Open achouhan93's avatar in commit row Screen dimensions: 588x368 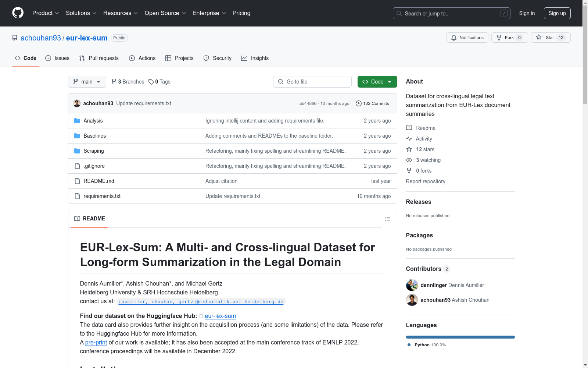tap(77, 103)
